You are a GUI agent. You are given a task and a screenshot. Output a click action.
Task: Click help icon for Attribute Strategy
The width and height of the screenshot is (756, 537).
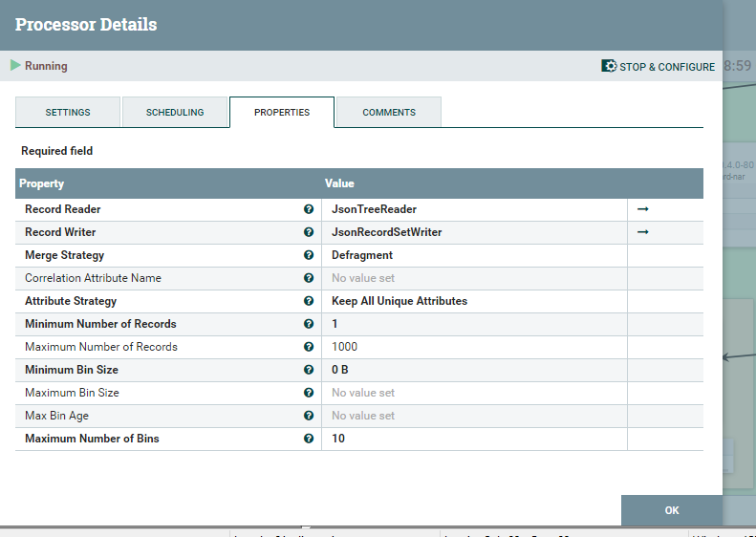(x=309, y=301)
